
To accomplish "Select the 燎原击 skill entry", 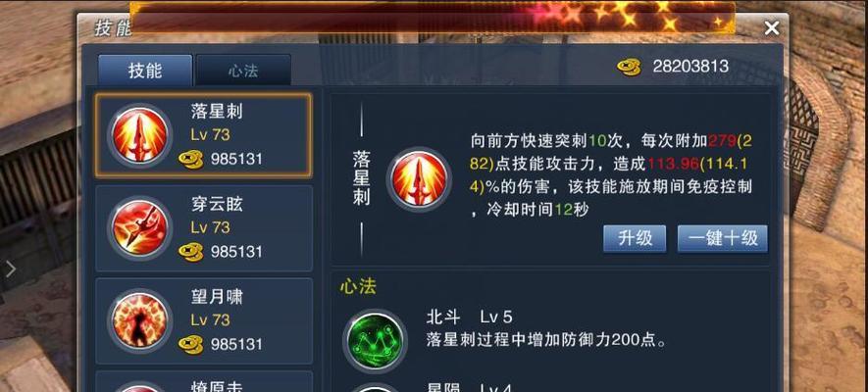I will click(x=204, y=381).
